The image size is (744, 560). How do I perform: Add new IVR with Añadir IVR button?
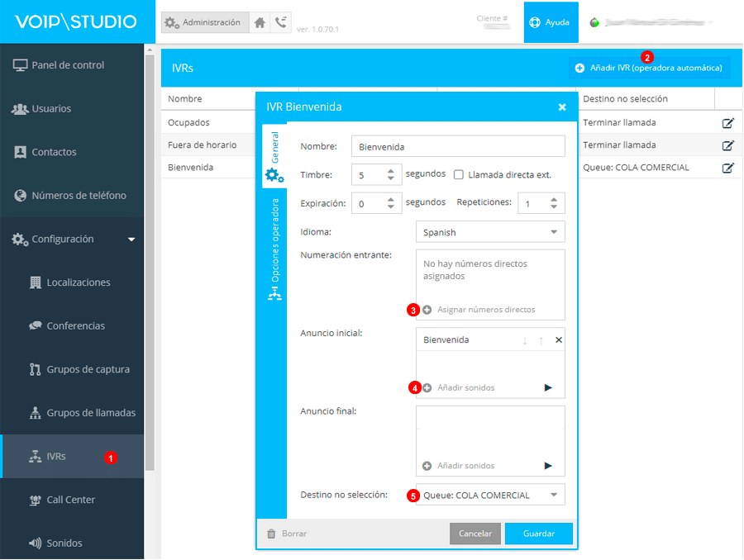pos(649,68)
